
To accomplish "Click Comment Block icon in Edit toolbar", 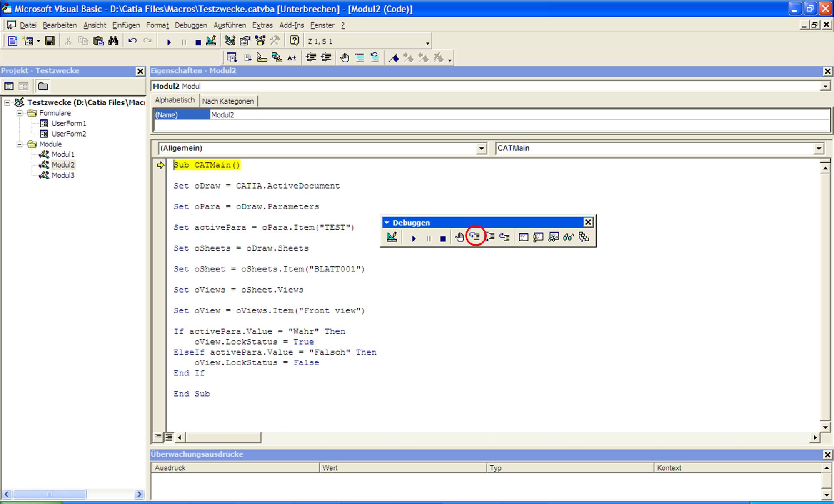I will (360, 57).
